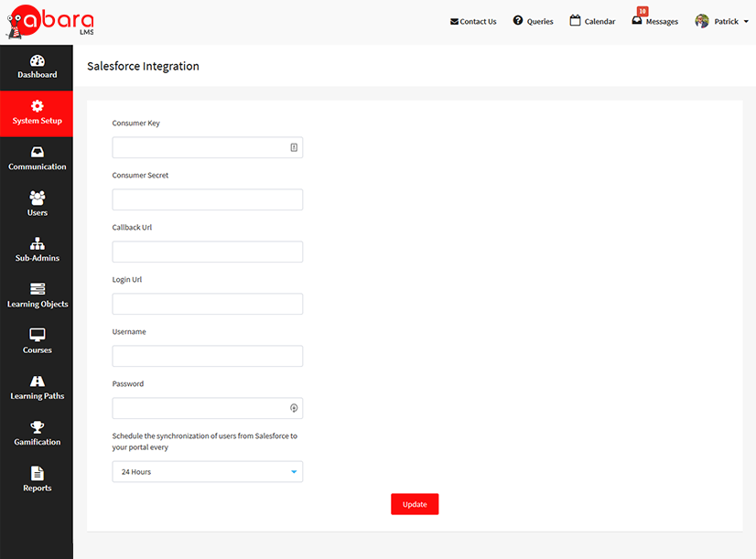Image resolution: width=756 pixels, height=559 pixels.
Task: Open the Calendar link
Action: coord(599,22)
